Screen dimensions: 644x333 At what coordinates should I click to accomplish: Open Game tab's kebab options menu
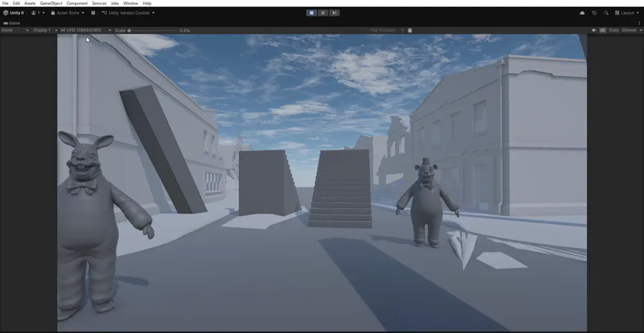click(640, 23)
